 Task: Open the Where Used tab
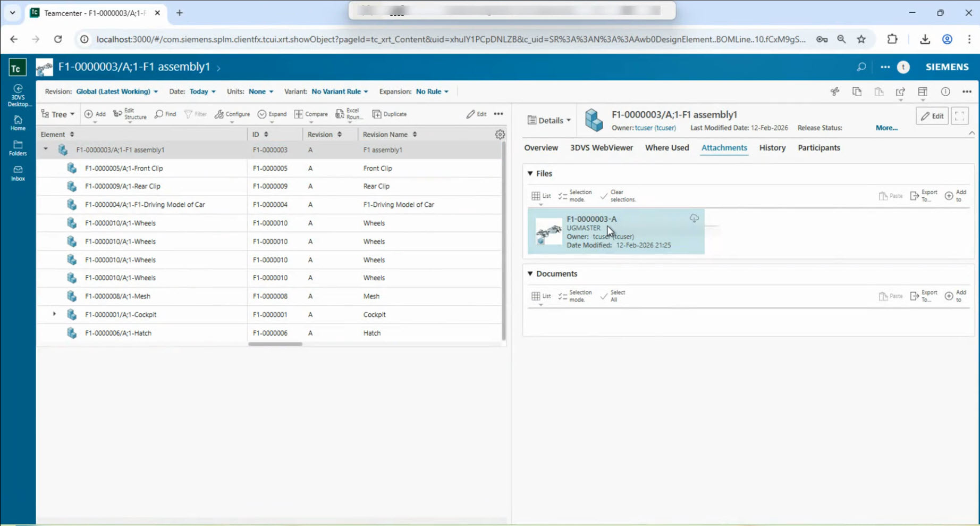pyautogui.click(x=667, y=148)
